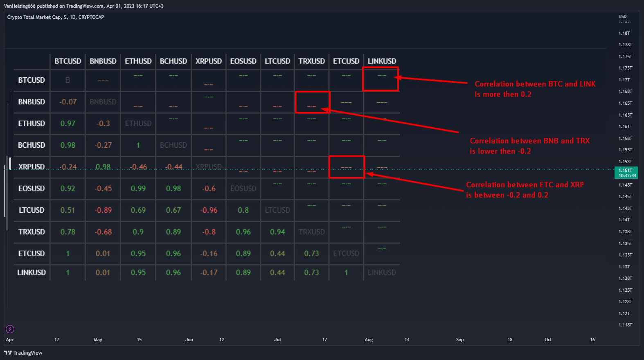Click the -0.07 value in BNBUSD row
The image size is (644, 360).
tap(68, 102)
